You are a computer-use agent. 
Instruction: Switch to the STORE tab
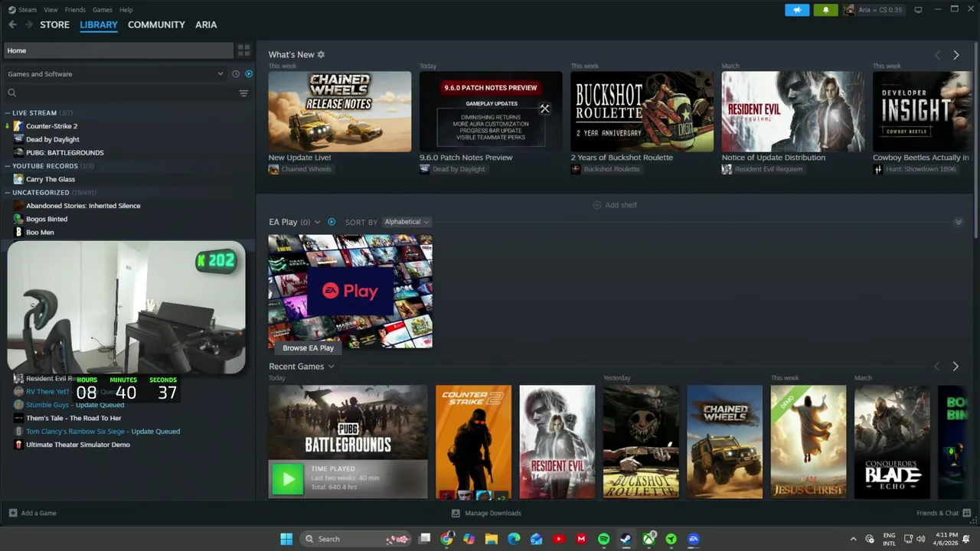click(54, 24)
